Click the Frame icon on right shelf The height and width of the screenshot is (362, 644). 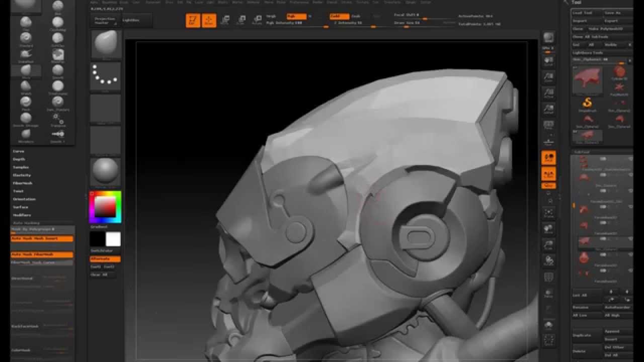(548, 213)
